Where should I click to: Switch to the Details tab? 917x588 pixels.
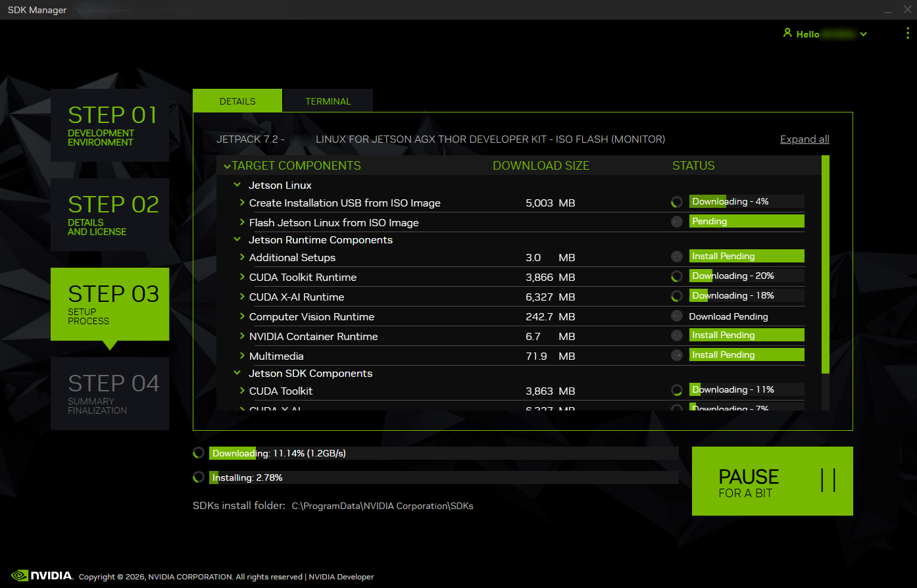pos(237,101)
